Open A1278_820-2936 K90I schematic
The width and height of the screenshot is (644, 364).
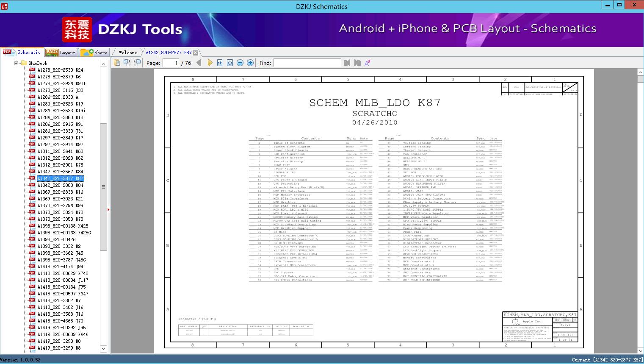pyautogui.click(x=61, y=83)
